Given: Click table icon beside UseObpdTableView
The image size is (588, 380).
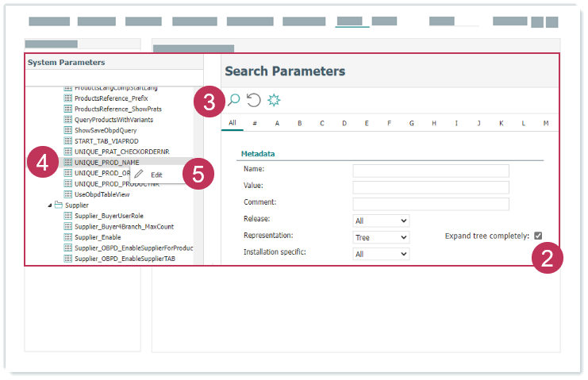Looking at the screenshot, I should (68, 194).
